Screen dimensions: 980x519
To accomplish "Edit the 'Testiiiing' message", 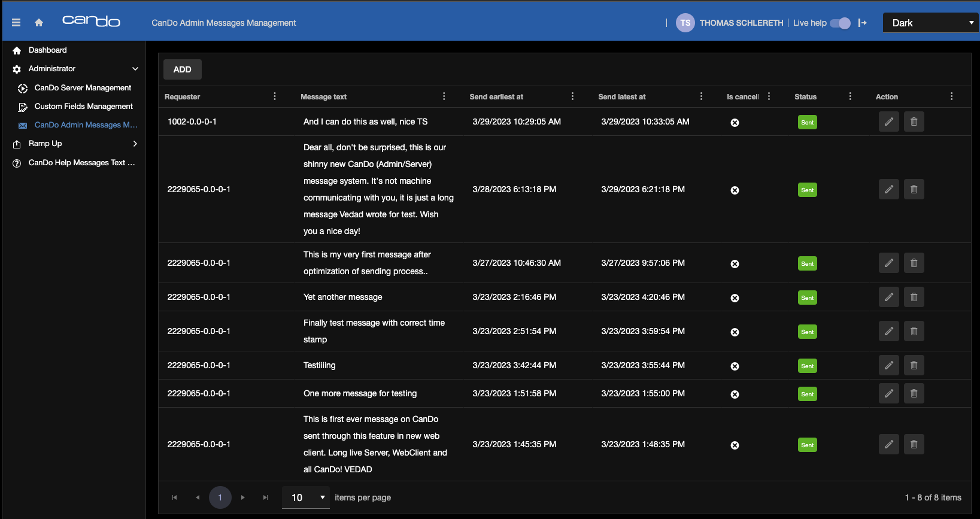I will pos(889,365).
